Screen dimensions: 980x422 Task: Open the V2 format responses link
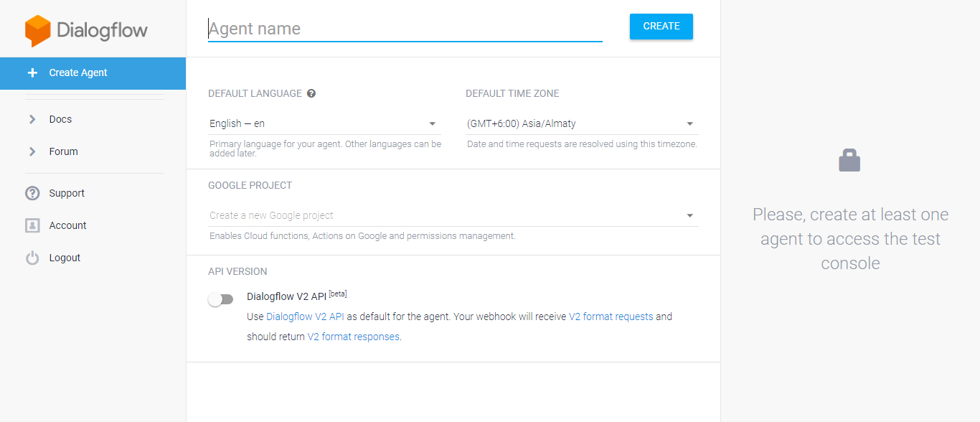353,337
